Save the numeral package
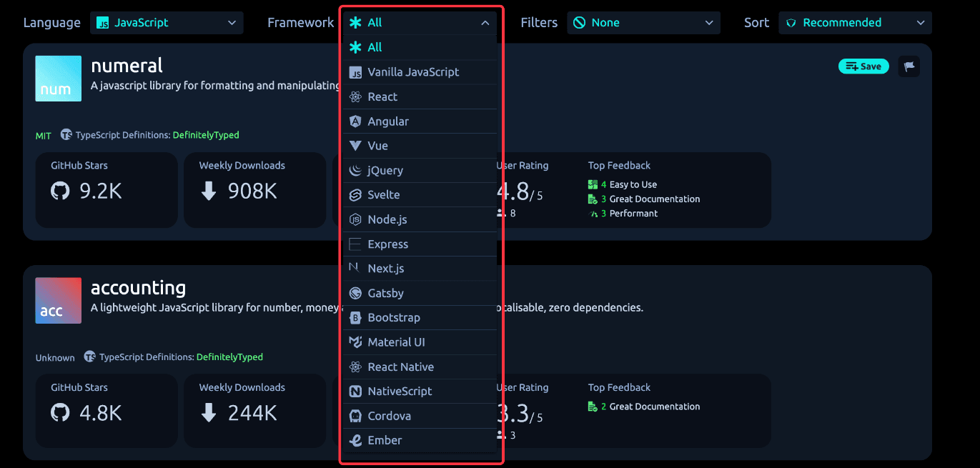 point(863,66)
